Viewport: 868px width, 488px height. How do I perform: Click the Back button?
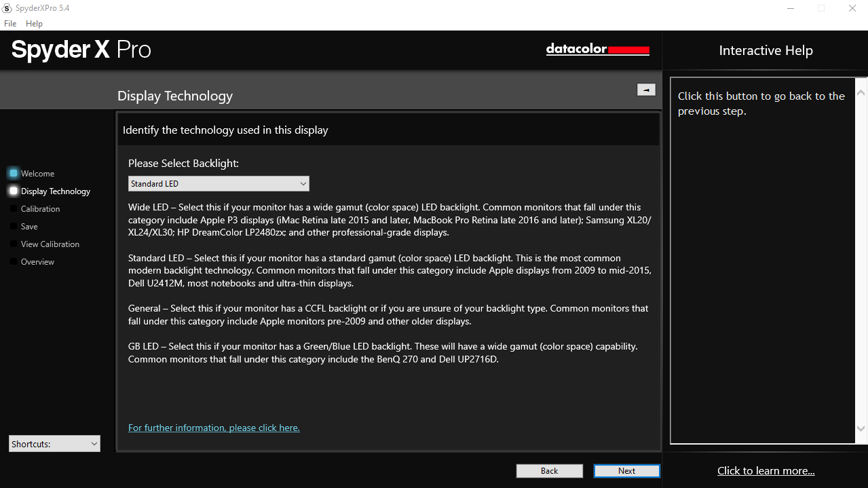[550, 471]
